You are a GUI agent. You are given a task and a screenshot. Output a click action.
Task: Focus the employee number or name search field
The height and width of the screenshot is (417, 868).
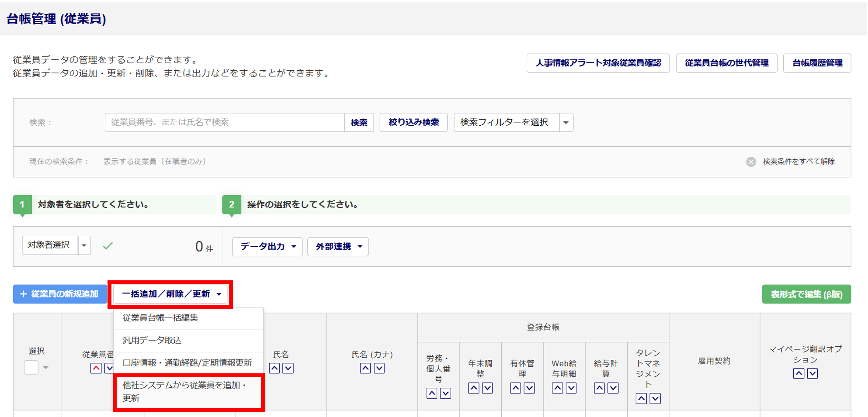click(x=224, y=122)
